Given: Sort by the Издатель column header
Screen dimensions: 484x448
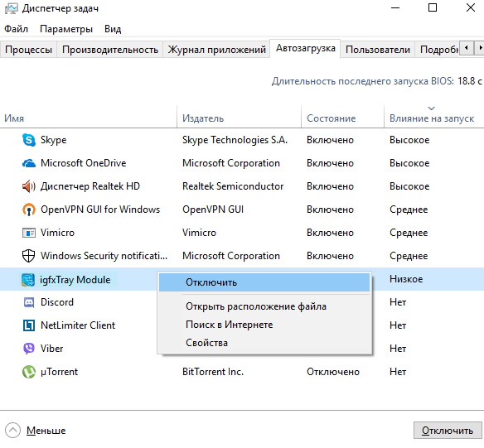Looking at the screenshot, I should coord(239,117).
